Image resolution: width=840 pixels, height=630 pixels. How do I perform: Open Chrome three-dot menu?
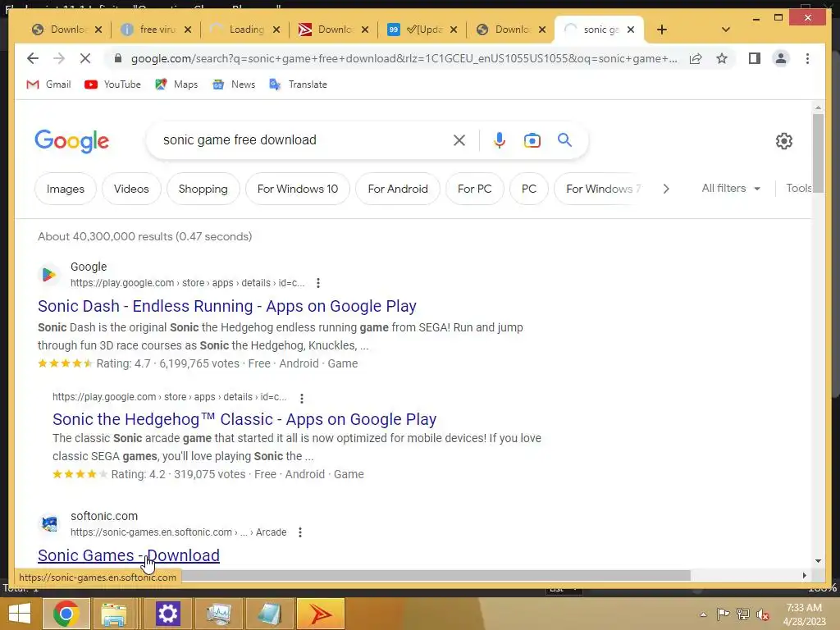click(807, 58)
